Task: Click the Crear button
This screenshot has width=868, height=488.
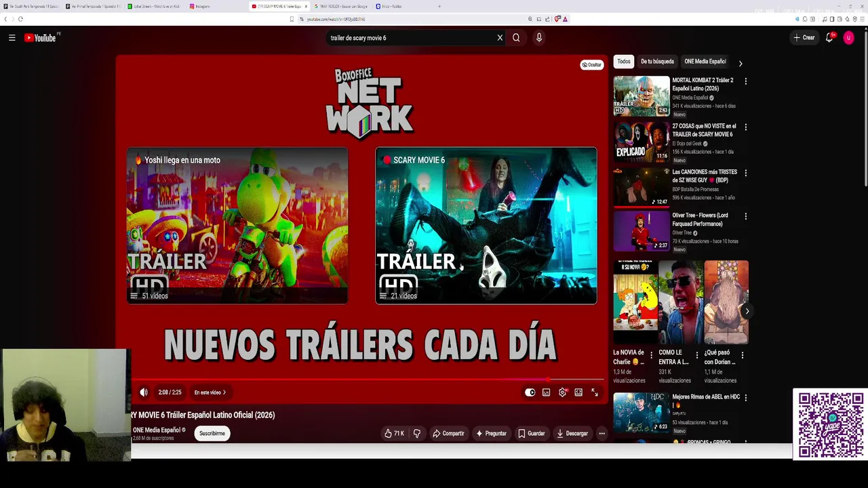Action: (x=804, y=38)
